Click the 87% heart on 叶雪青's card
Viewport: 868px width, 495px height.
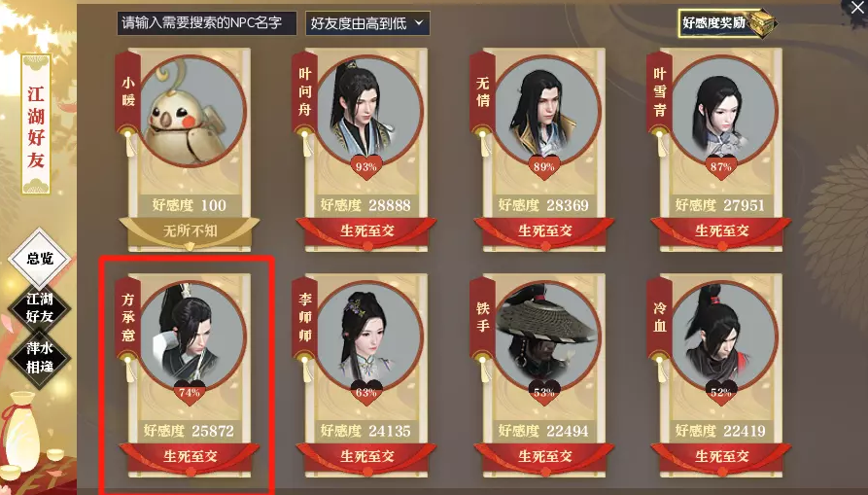(x=721, y=166)
